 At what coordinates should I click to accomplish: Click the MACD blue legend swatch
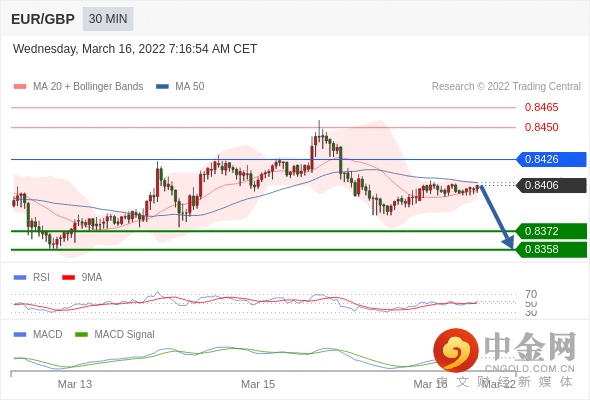[20, 335]
